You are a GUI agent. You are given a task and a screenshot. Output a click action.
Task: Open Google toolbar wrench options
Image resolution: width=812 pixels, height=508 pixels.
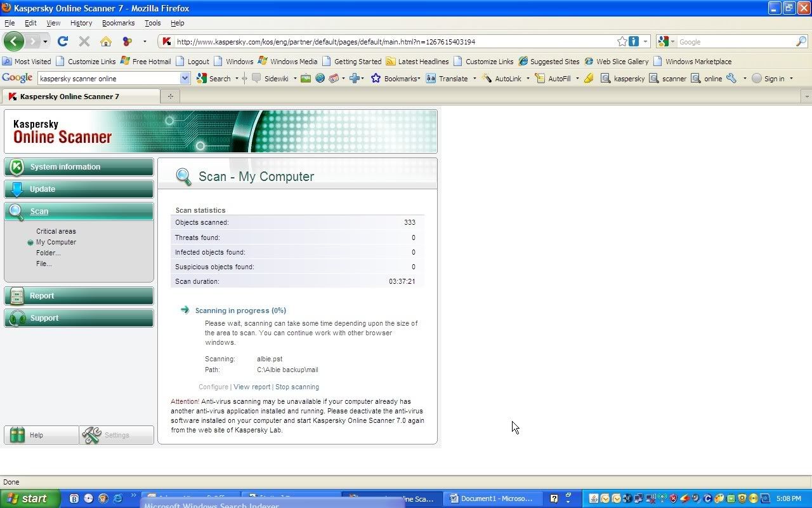pos(731,79)
